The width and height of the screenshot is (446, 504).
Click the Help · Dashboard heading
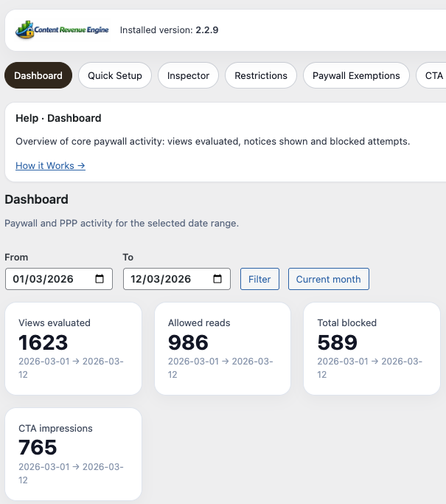(58, 118)
